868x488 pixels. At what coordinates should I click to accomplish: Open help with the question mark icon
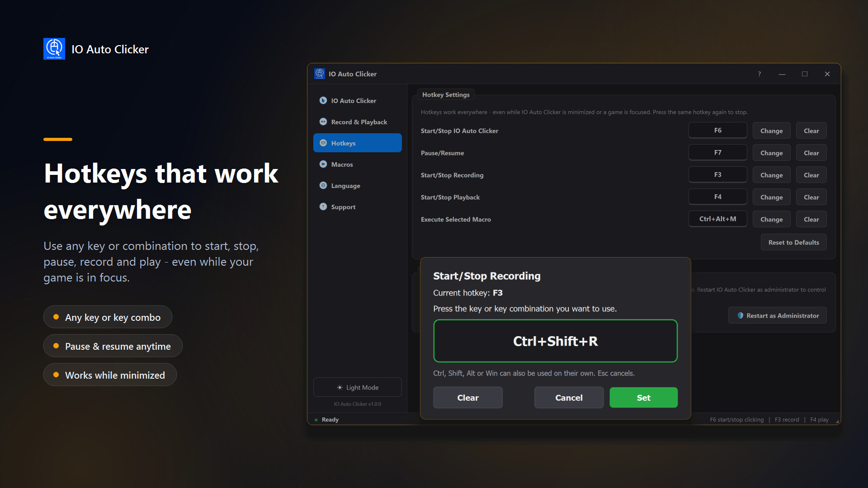(x=759, y=74)
